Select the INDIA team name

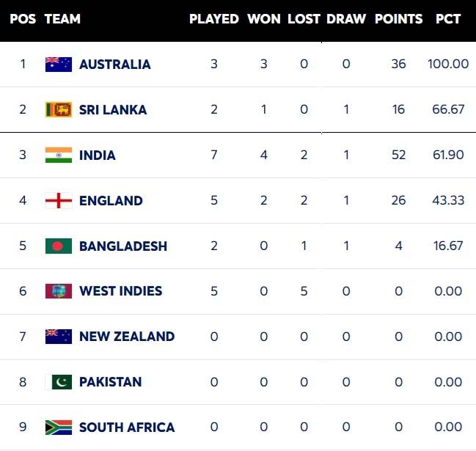pyautogui.click(x=98, y=155)
